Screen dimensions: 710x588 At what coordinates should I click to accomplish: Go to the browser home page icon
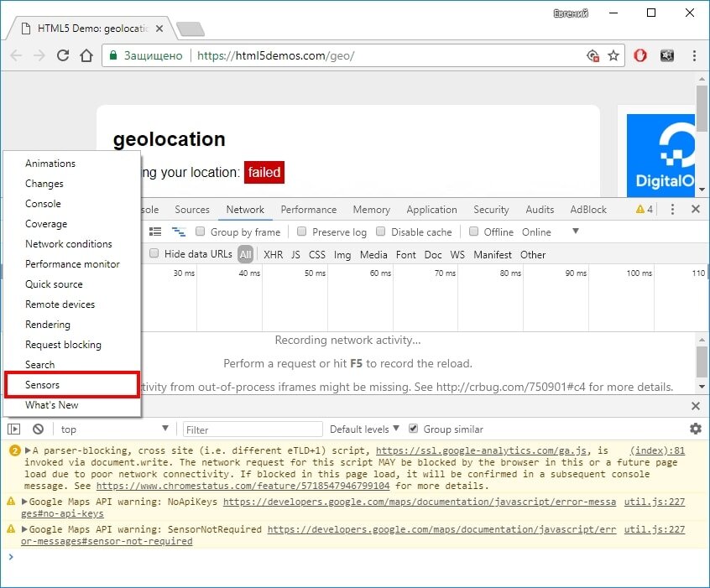click(x=86, y=55)
